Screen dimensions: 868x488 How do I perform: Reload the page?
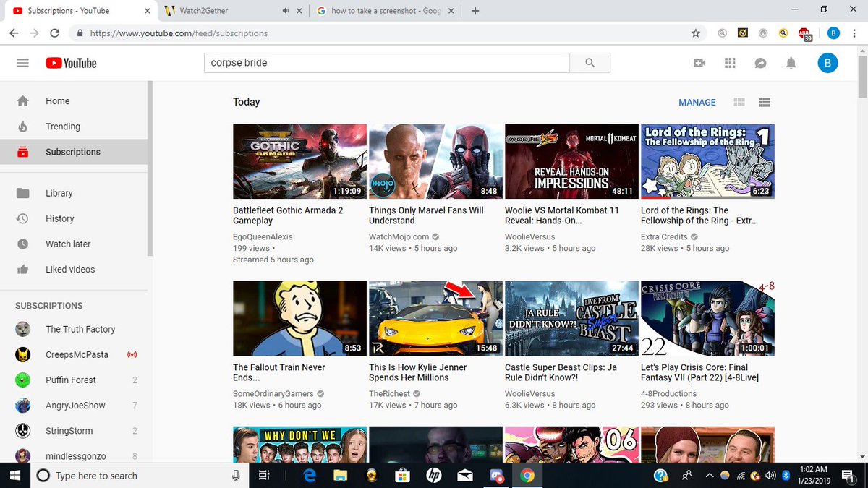click(x=55, y=33)
